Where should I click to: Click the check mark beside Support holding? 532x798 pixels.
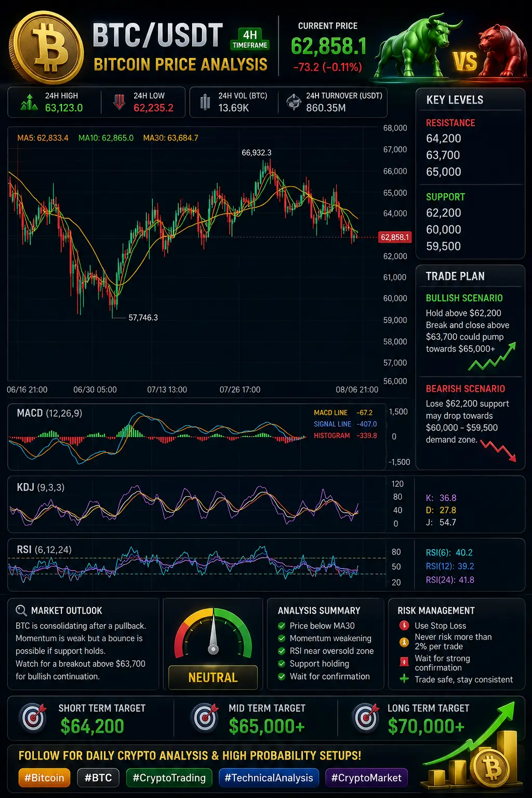click(x=282, y=663)
